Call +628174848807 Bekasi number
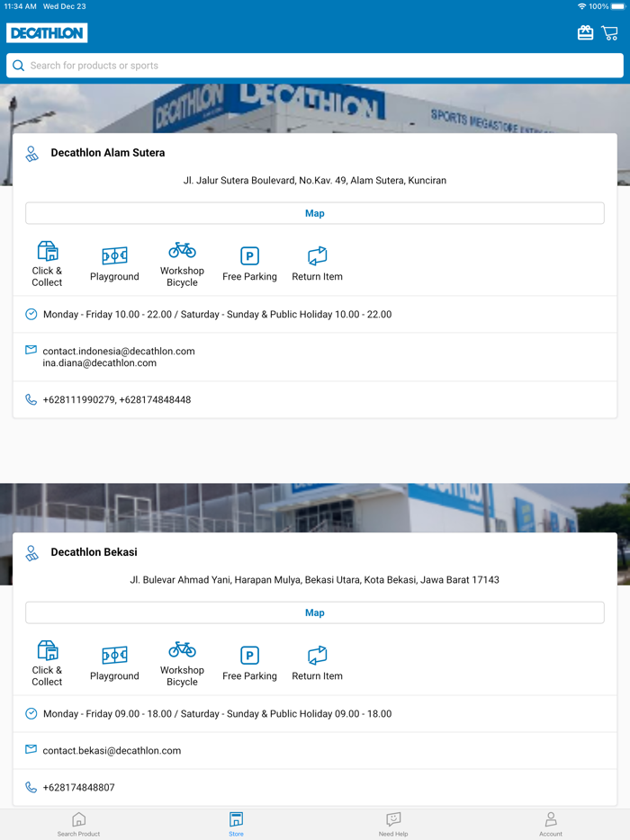This screenshot has height=840, width=630. point(79,788)
